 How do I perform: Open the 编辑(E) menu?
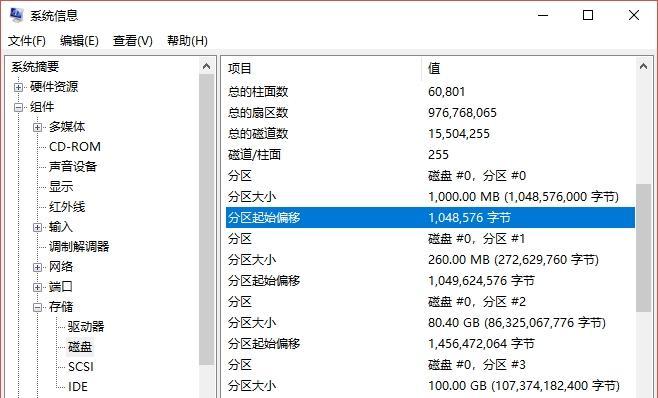click(79, 41)
